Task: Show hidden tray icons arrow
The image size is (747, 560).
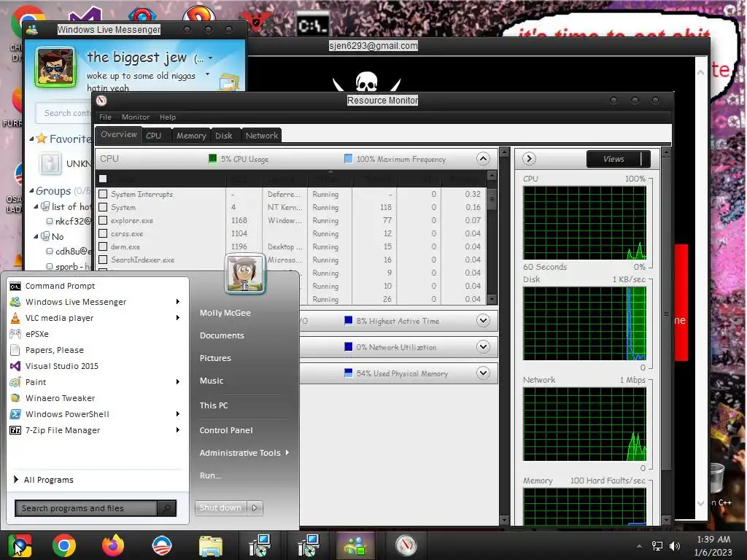Action: coord(639,546)
